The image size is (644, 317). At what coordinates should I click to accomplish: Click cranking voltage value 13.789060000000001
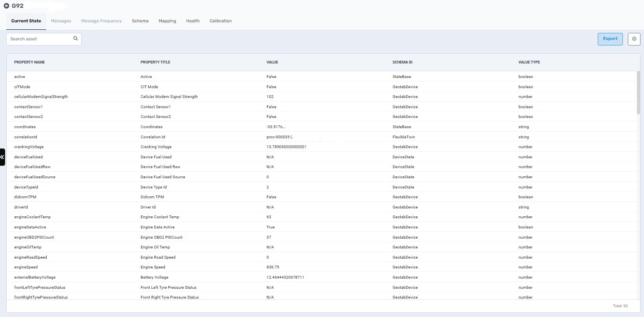pyautogui.click(x=286, y=147)
